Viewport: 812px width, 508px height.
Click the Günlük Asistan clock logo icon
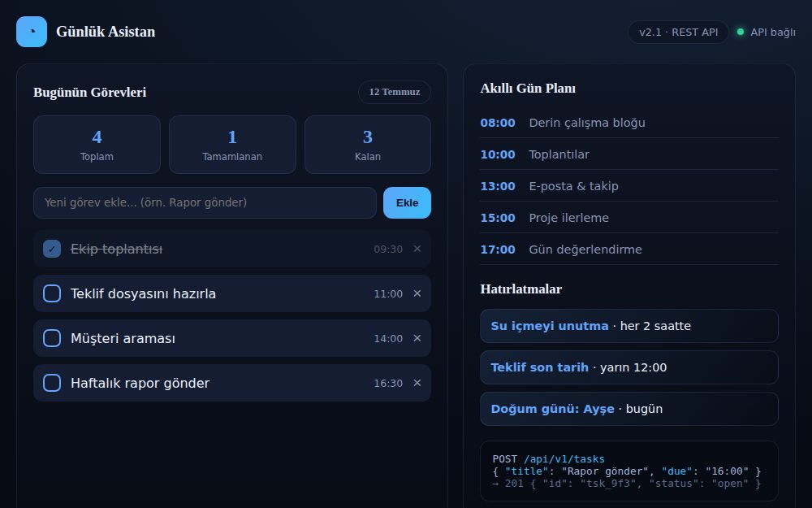click(x=32, y=32)
